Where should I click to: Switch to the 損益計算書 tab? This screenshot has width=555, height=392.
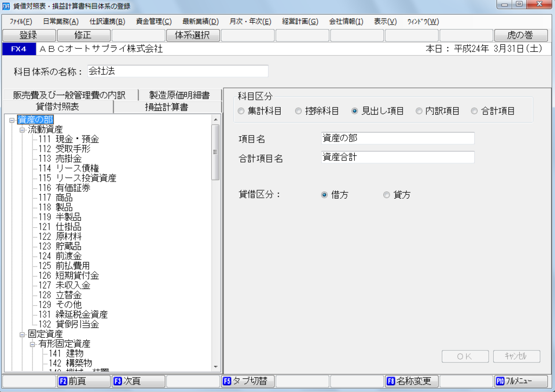pyautogui.click(x=167, y=107)
